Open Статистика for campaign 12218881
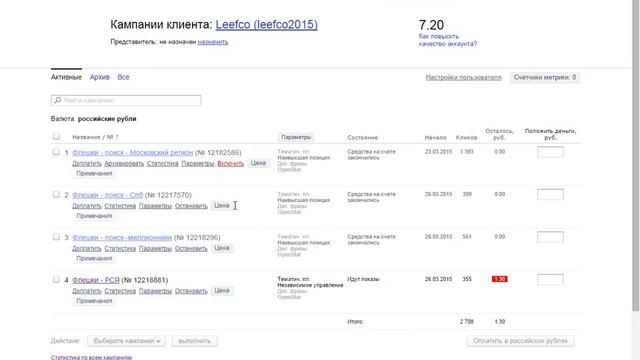This screenshot has width=640, height=360. click(x=120, y=291)
